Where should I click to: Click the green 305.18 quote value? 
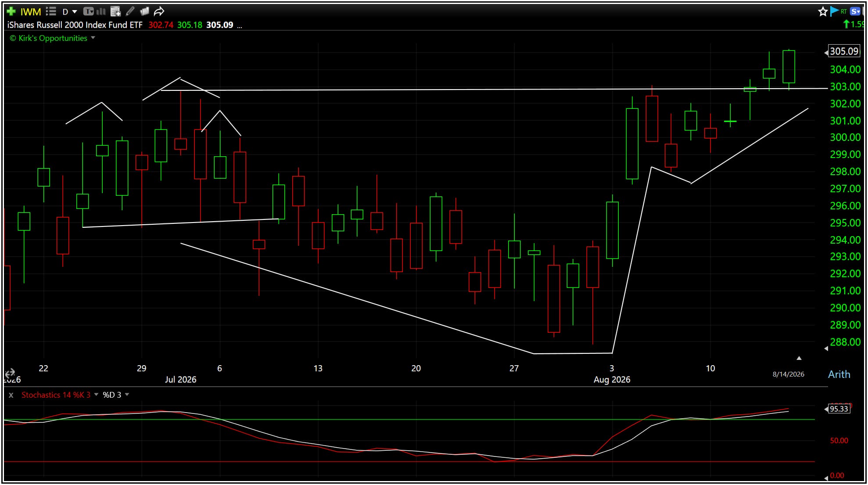190,25
